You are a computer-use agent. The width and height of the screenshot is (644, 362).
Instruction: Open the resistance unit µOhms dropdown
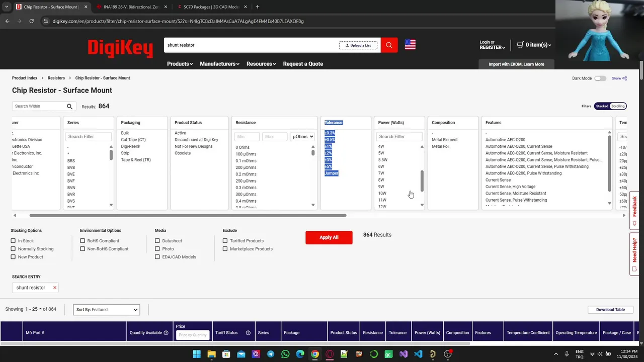tap(303, 137)
